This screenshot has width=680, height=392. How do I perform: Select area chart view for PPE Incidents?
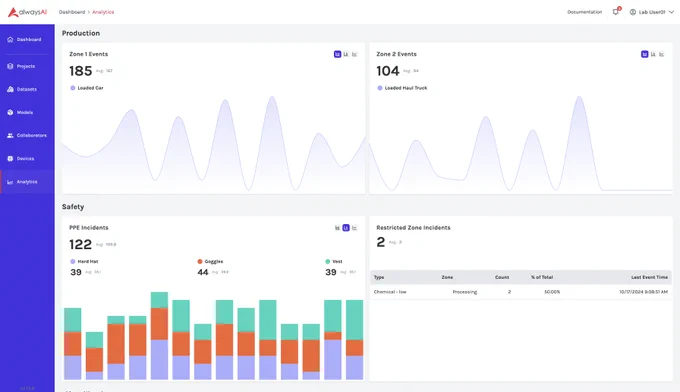click(x=337, y=228)
